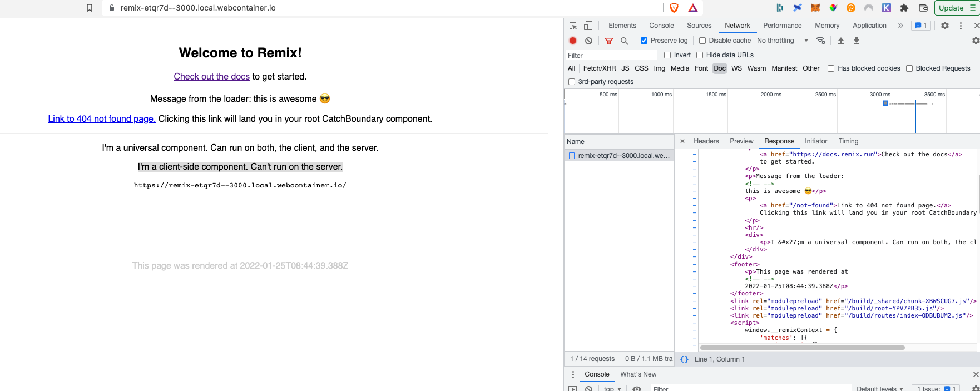Open What's New drawer tab
The height and width of the screenshot is (391, 980).
click(638, 374)
